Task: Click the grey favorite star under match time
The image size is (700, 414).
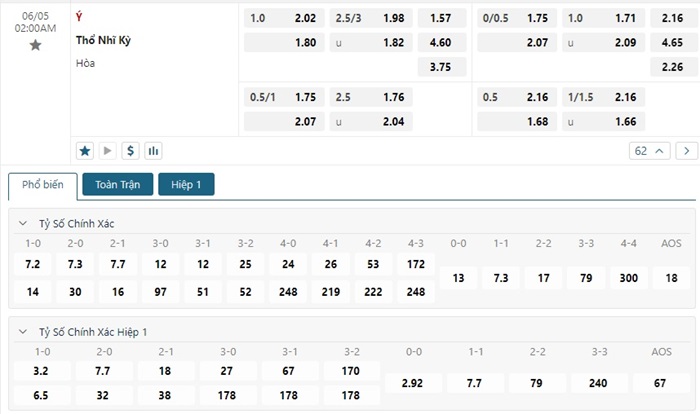Action: pyautogui.click(x=36, y=45)
